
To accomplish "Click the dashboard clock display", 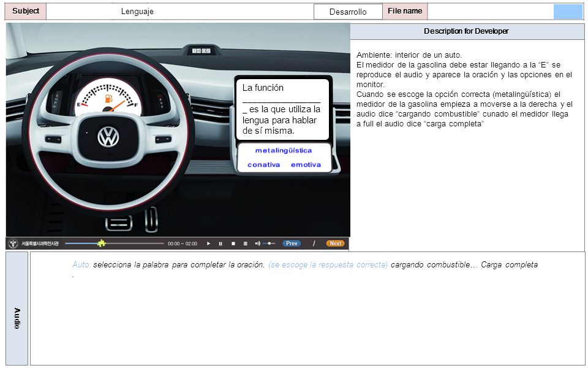I will 202,51.
